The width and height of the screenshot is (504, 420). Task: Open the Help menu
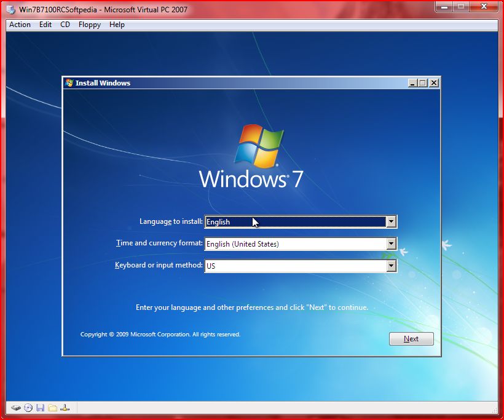coord(117,25)
